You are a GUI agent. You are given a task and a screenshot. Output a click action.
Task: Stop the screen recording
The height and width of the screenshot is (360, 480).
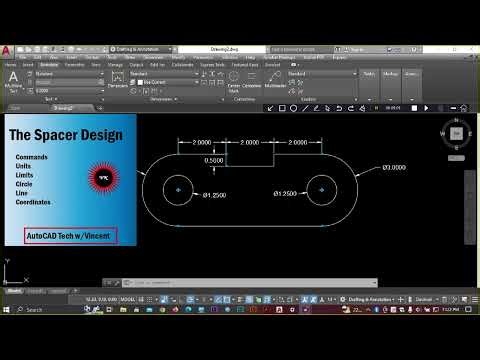click(x=414, y=108)
